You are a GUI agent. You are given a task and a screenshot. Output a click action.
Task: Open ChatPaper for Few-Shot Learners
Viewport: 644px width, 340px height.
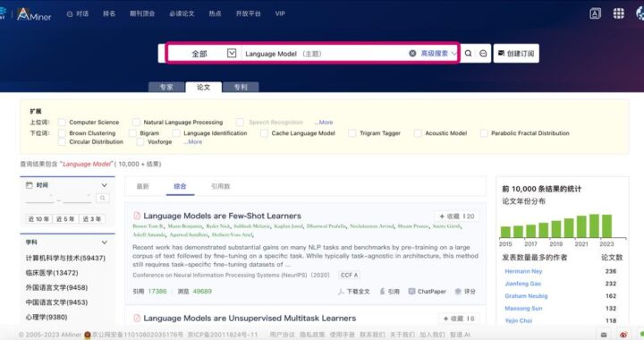[428, 291]
